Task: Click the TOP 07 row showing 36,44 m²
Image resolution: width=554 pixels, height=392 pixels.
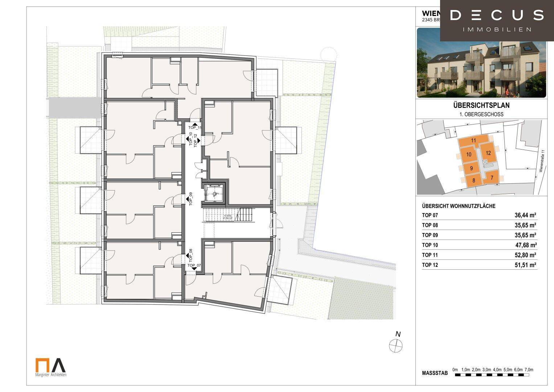Action: (479, 215)
